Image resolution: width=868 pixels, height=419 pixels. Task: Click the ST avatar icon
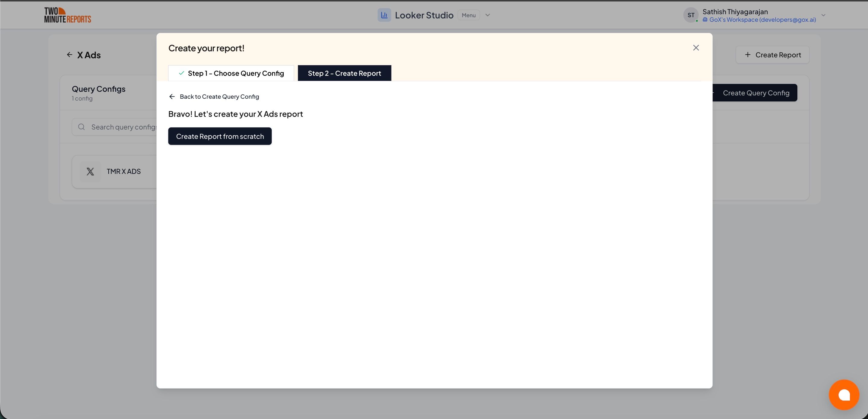(x=691, y=15)
